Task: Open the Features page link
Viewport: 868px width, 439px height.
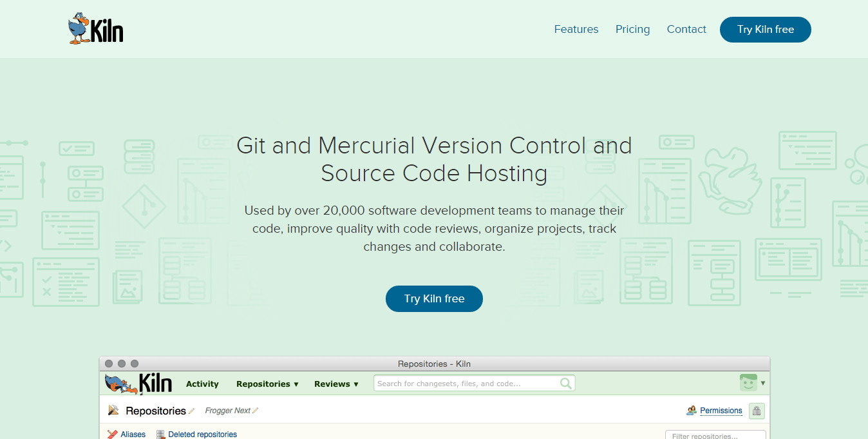Action: click(576, 29)
